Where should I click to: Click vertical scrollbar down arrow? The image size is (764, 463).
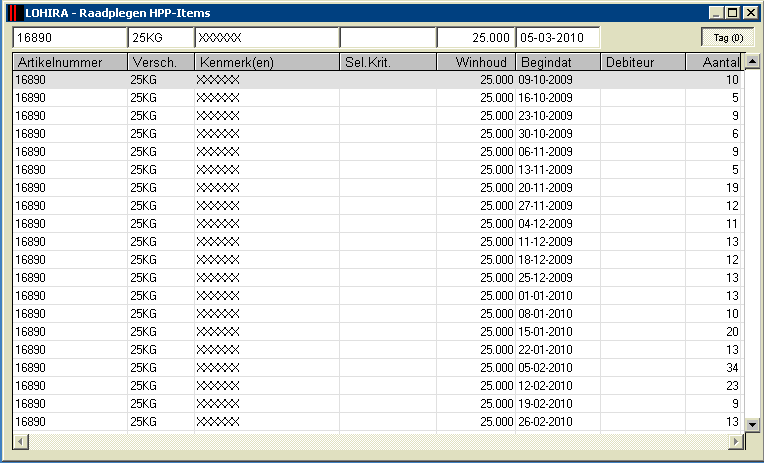pos(752,424)
